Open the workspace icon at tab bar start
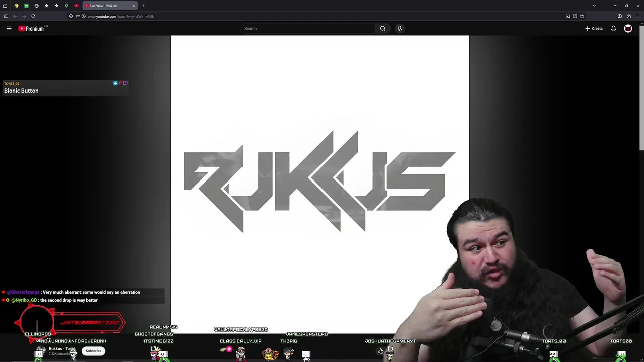This screenshot has height=362, width=644. coord(5,6)
